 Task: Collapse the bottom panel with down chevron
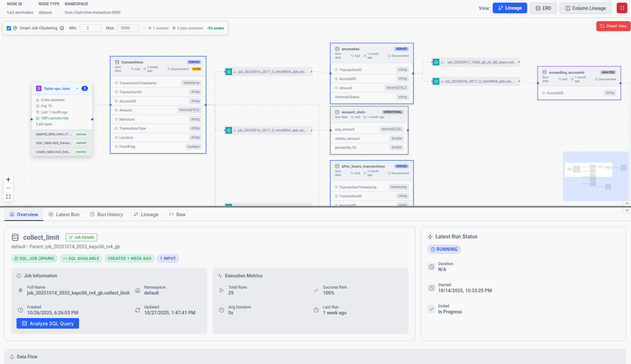626,210
